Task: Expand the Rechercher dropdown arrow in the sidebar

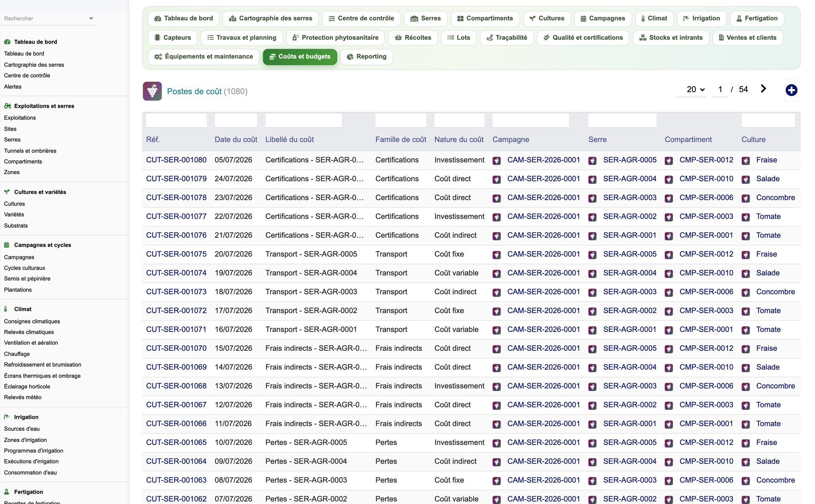Action: [x=91, y=18]
